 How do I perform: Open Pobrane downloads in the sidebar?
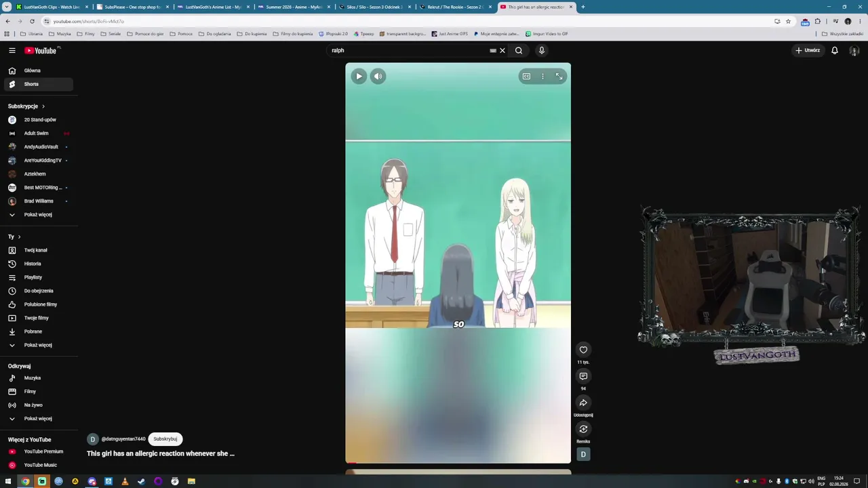[x=39, y=331]
